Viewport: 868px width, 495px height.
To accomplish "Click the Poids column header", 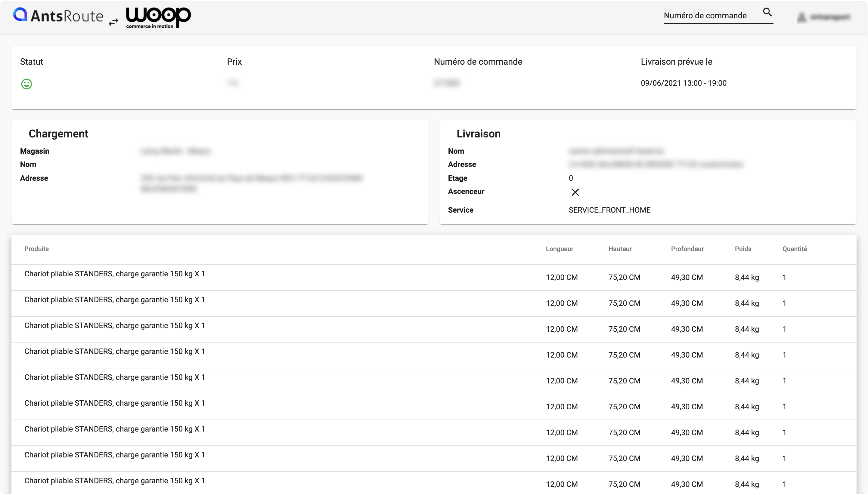I will click(x=743, y=249).
